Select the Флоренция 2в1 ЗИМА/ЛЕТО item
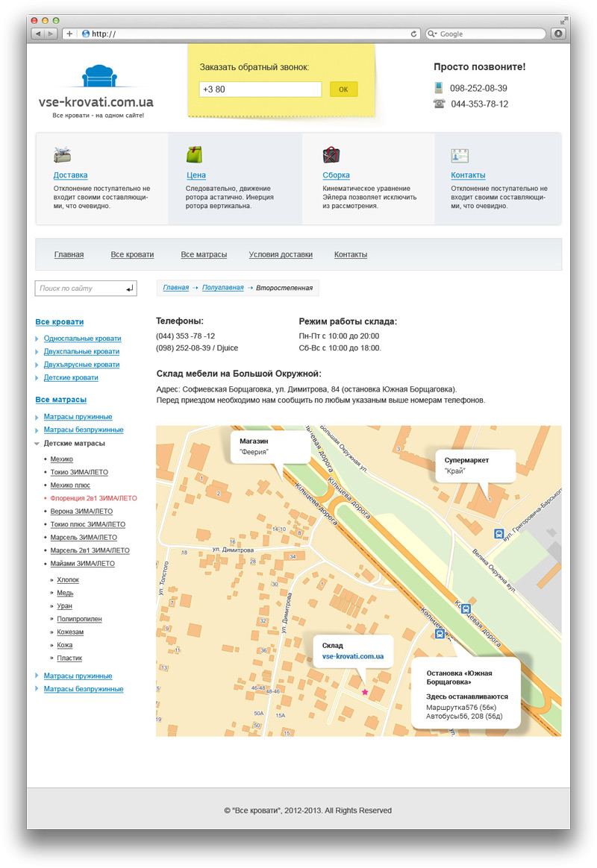 93,498
